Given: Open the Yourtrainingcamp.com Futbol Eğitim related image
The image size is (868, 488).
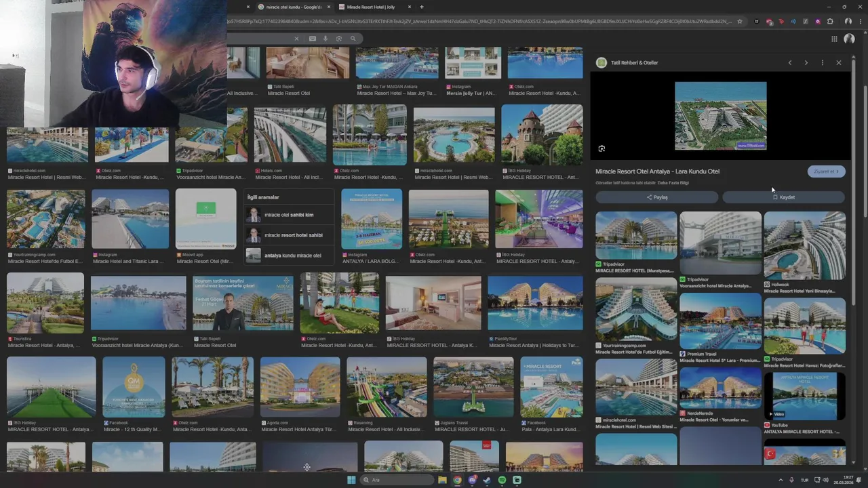Looking at the screenshot, I should click(x=636, y=309).
